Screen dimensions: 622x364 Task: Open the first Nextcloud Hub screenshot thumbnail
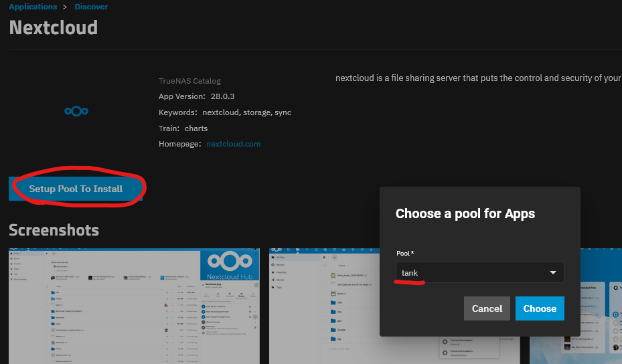(x=134, y=306)
